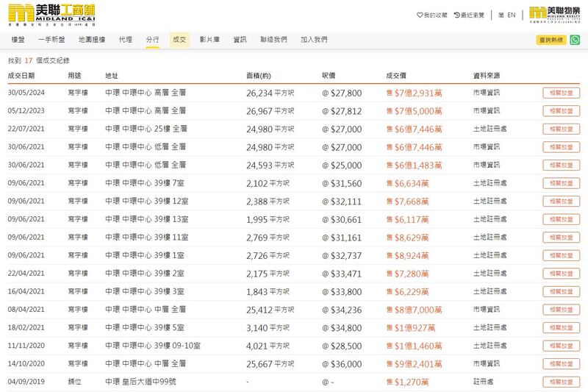Screen dimensions: 588x392
Task: Click related listings button for 22/07/2021 row
Action: pyautogui.click(x=561, y=129)
